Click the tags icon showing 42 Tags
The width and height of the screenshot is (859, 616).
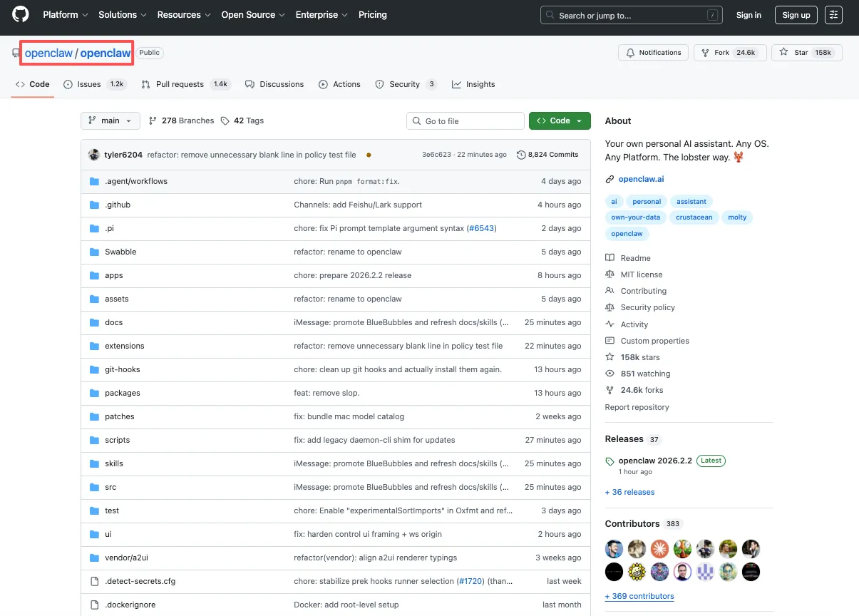click(x=225, y=121)
